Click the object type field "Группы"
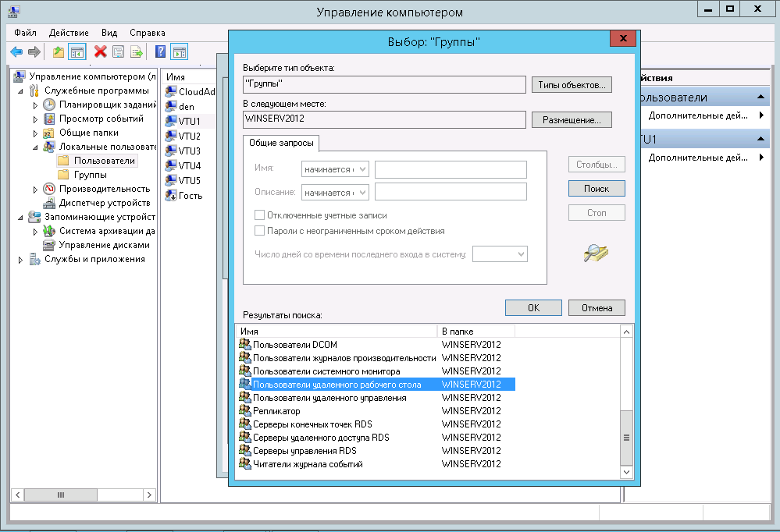Screen dimensions: 780x532 point(384,84)
